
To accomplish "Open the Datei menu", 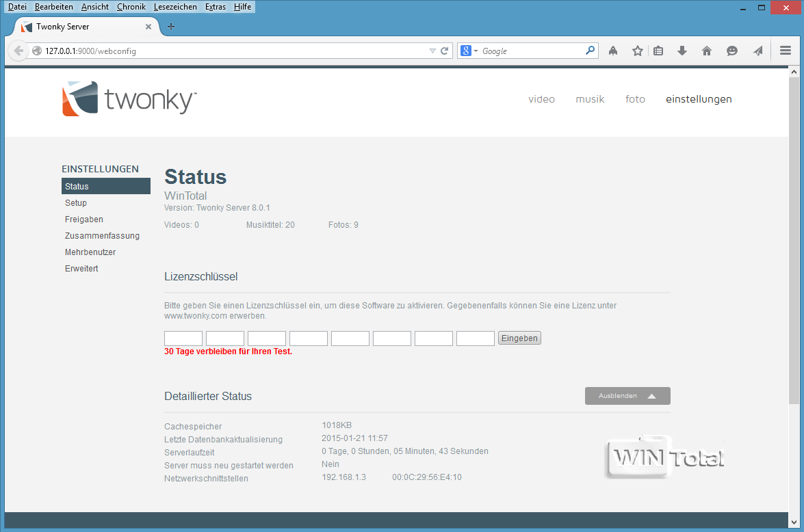I will pyautogui.click(x=17, y=7).
